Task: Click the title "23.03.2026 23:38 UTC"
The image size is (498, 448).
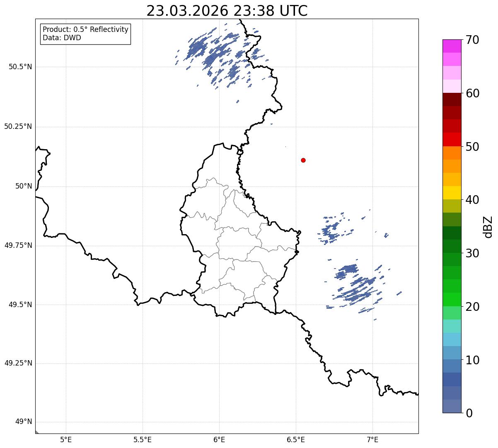Action: click(227, 11)
